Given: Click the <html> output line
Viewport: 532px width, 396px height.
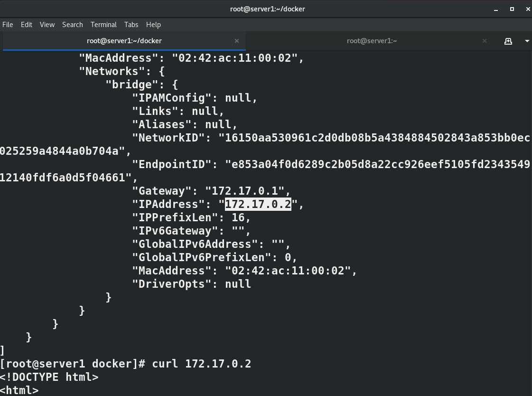Looking at the screenshot, I should (19, 390).
